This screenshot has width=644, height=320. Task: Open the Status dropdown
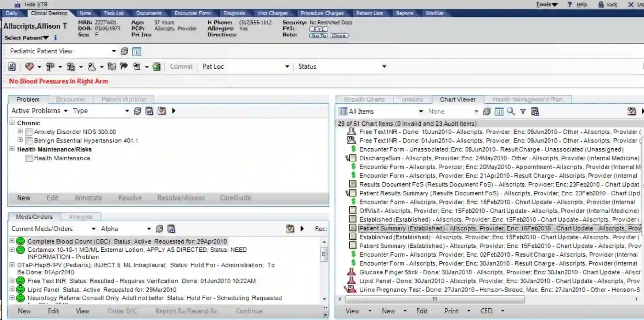[384, 66]
